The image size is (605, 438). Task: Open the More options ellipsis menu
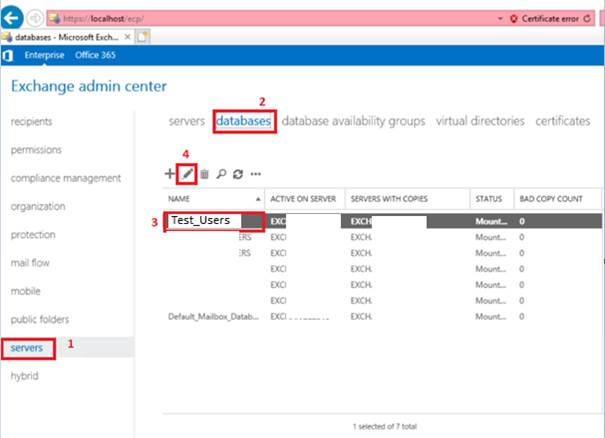[x=255, y=173]
